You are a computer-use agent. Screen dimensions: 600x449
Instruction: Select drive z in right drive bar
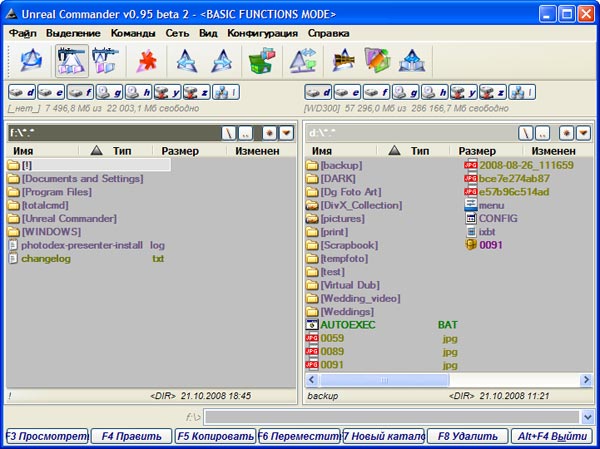tap(493, 92)
